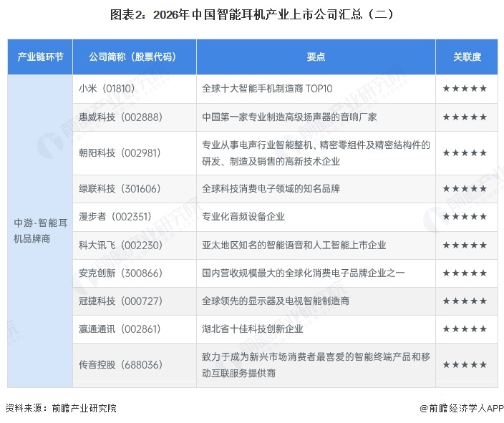The height and width of the screenshot is (423, 504).
Task: Click the text 湖北省十佳科技创新企业
Action: [253, 329]
